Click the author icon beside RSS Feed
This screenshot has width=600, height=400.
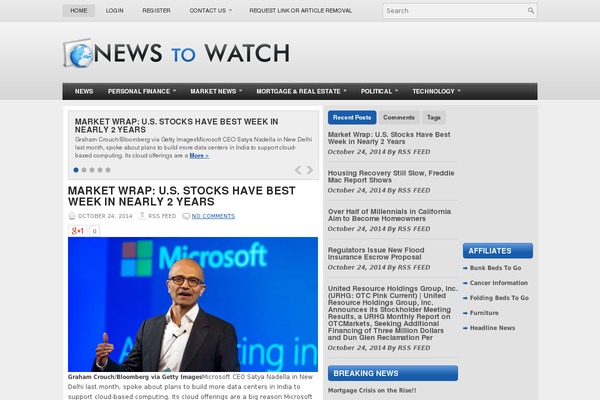142,216
